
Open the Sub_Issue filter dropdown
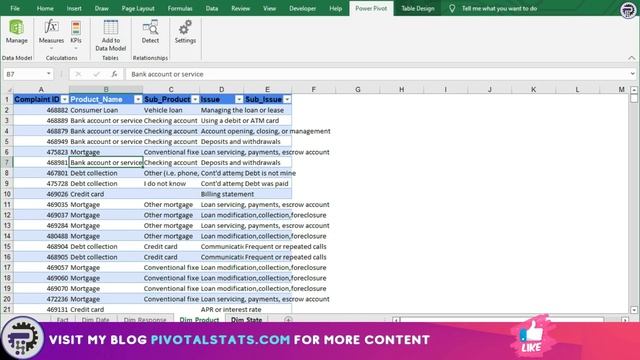287,99
